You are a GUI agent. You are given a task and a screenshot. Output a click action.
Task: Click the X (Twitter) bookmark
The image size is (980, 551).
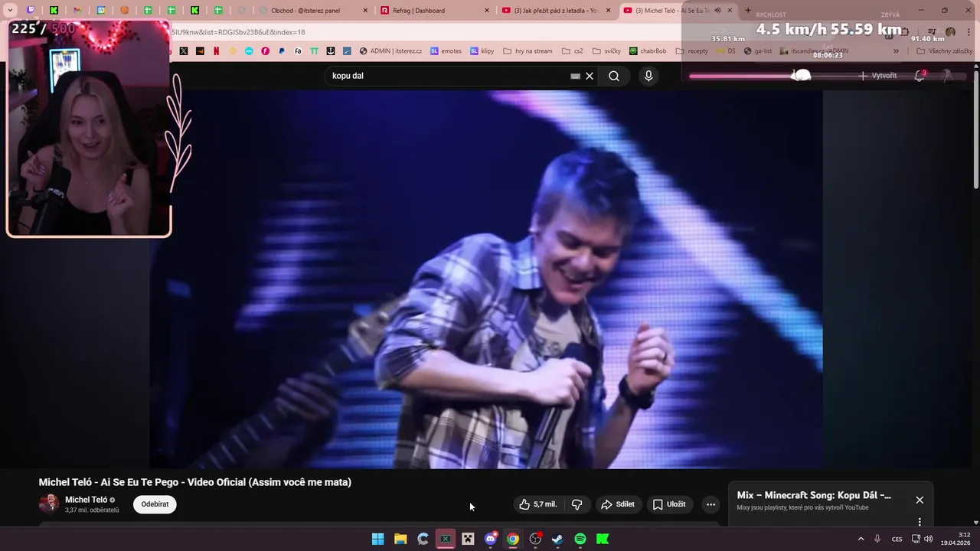[x=184, y=51]
